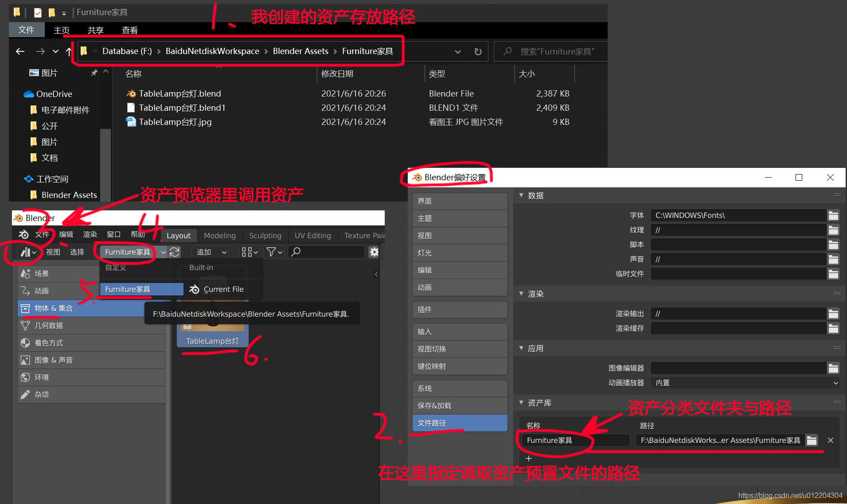Select the Scene category icon row
This screenshot has height=504, width=847.
pyautogui.click(x=91, y=274)
